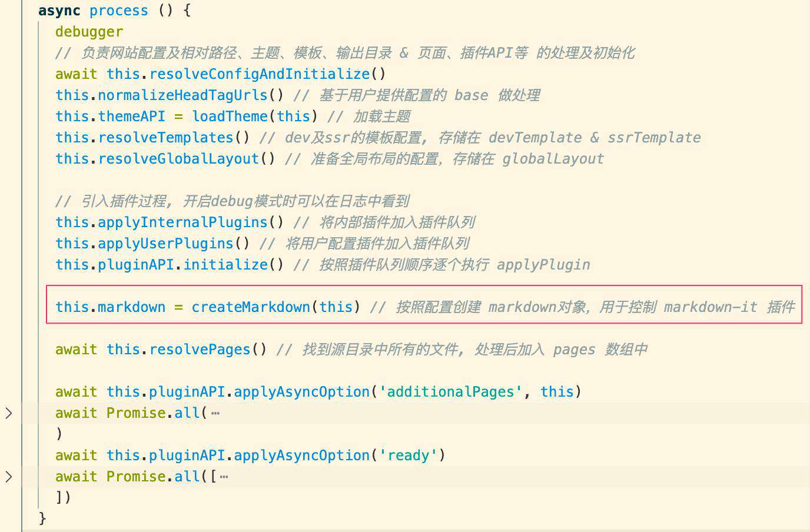Click the comment containing 'base 做处理'
The image size is (810, 532).
(x=417, y=95)
